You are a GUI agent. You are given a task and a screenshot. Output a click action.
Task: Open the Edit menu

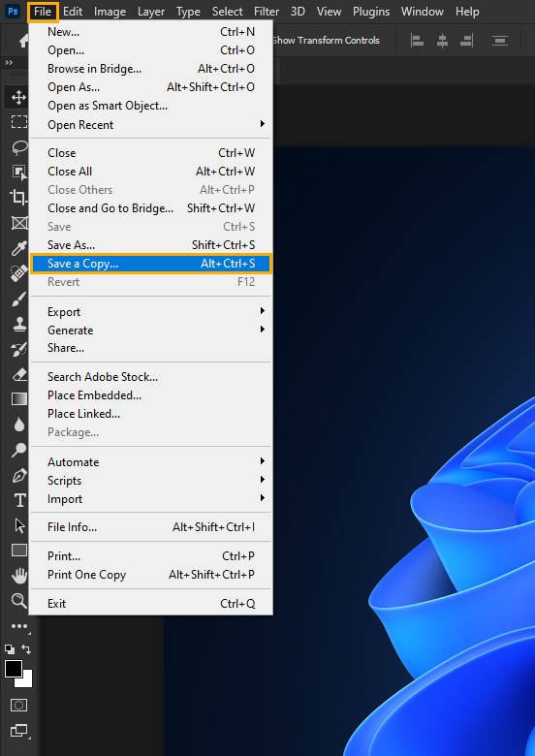pyautogui.click(x=73, y=12)
